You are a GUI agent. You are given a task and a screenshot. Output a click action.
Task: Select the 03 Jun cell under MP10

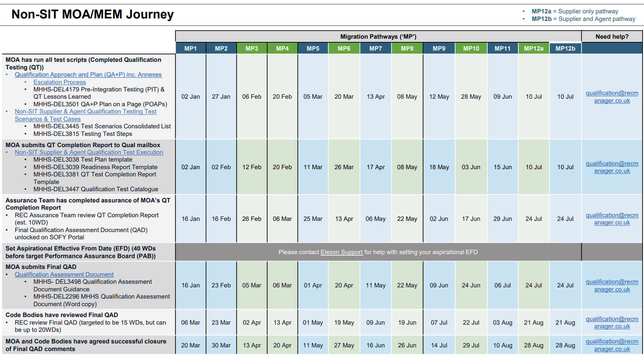(471, 167)
